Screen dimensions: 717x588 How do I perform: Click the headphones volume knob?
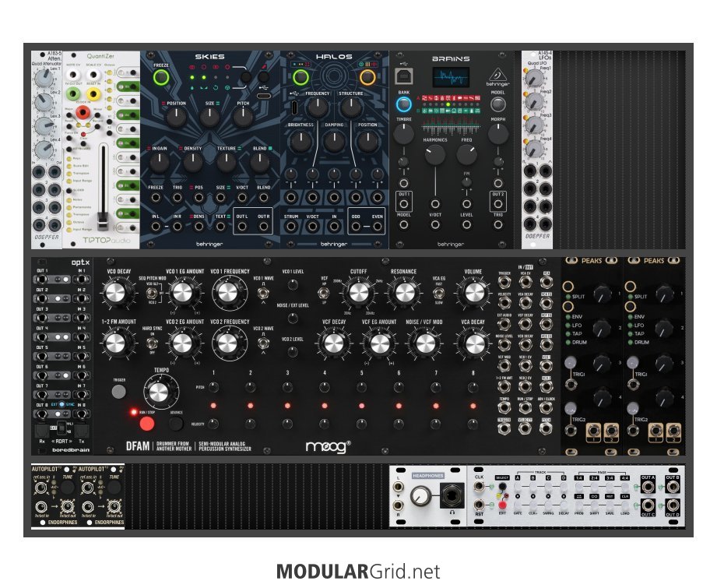(x=420, y=496)
